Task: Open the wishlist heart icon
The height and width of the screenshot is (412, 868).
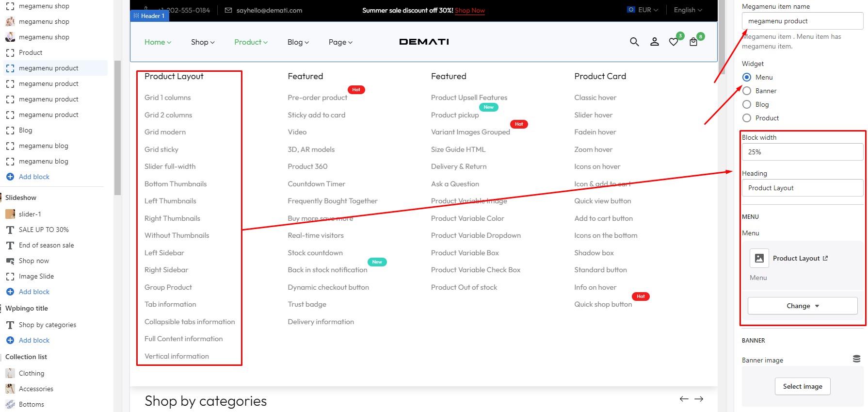Action: pos(674,42)
